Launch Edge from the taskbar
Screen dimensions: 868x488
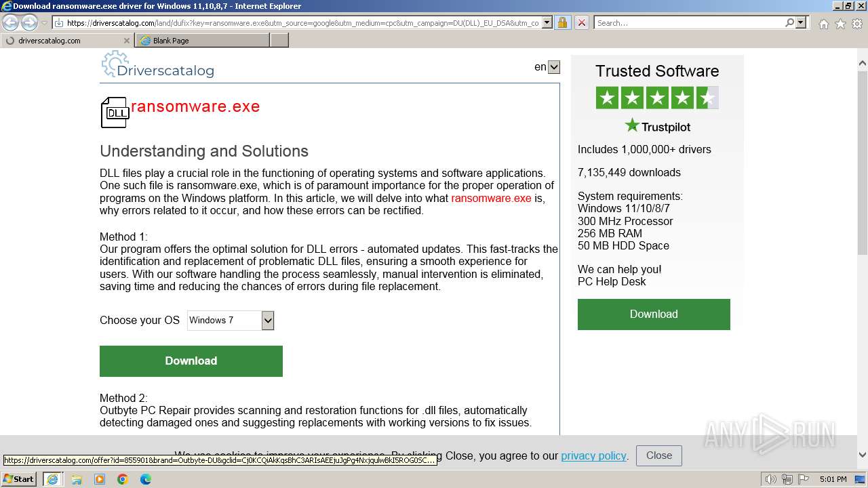pos(146,479)
